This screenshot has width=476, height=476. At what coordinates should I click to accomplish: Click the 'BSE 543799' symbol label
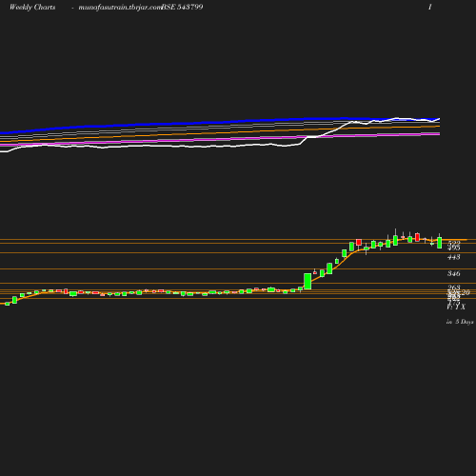(x=182, y=7)
